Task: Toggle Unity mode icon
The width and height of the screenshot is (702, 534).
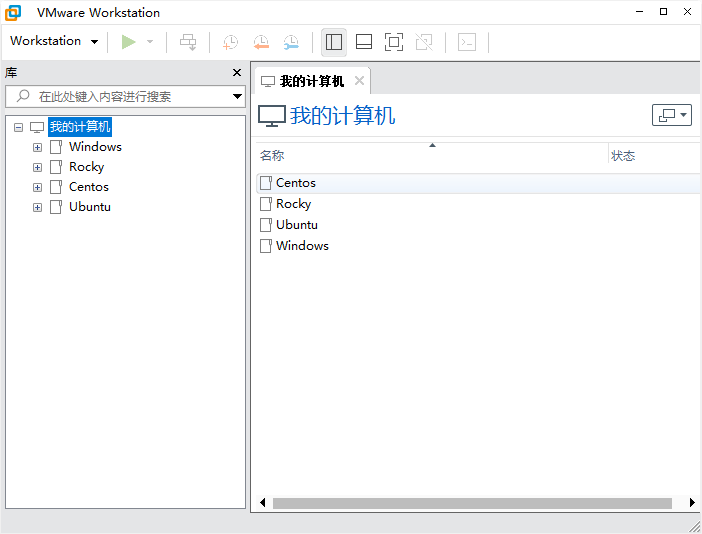Action: [x=424, y=42]
